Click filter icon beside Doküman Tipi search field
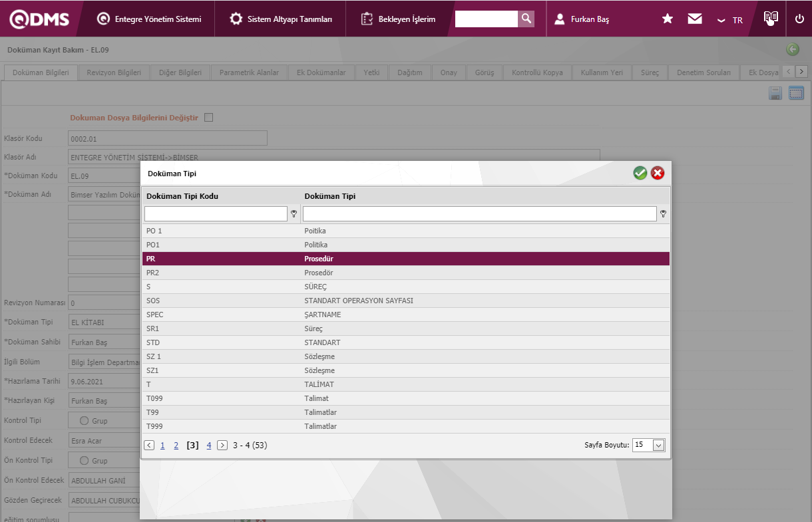Image resolution: width=812 pixels, height=522 pixels. (663, 214)
